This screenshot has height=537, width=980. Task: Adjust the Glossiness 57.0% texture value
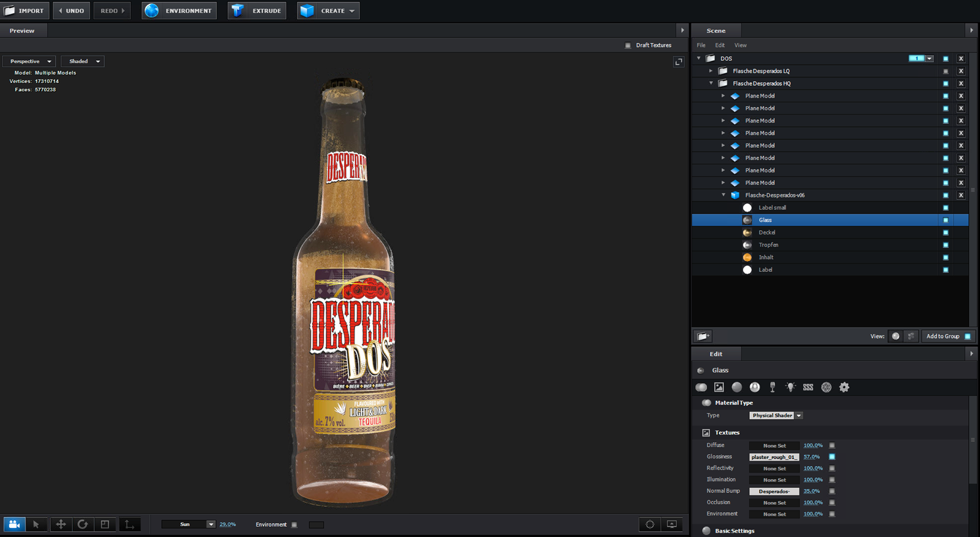click(812, 457)
